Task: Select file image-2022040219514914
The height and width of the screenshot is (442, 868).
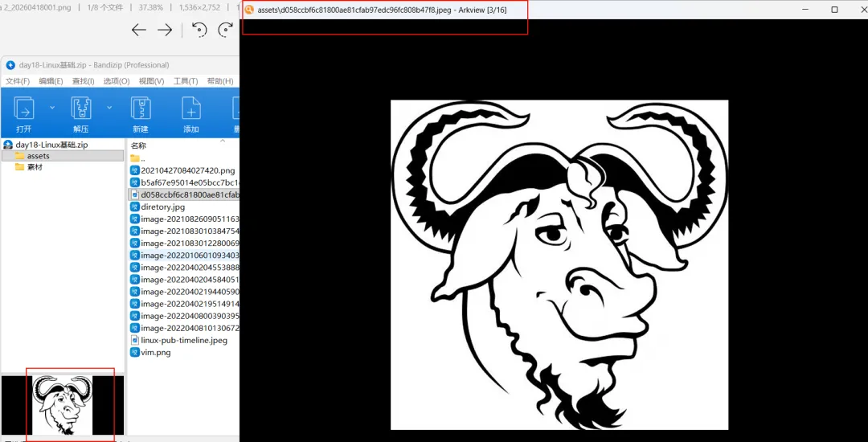Action: click(190, 304)
